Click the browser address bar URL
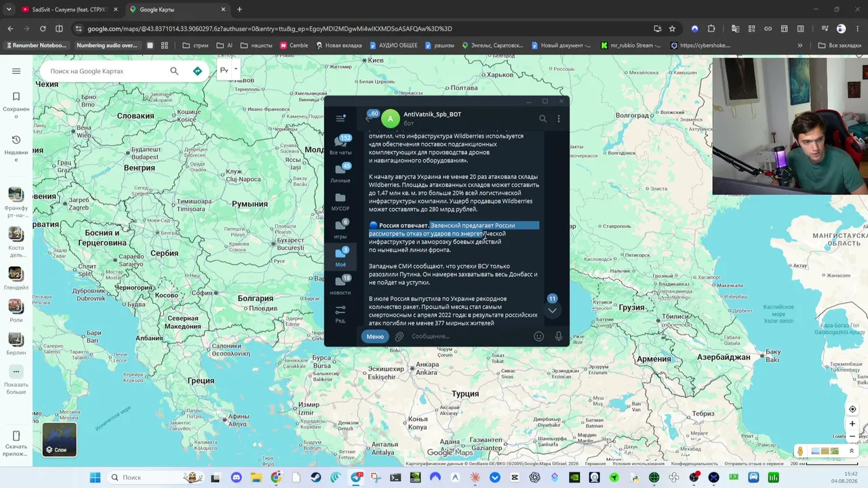Viewport: 868px width, 488px height. pos(270,28)
